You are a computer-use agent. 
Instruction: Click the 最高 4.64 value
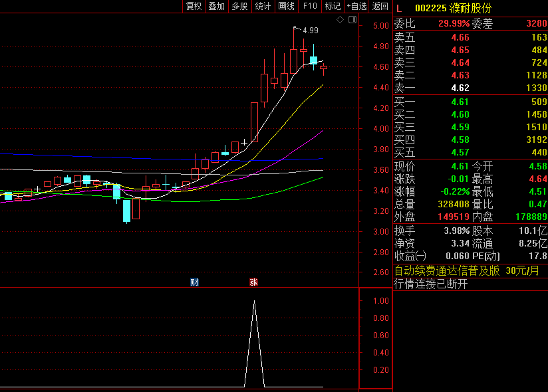coord(538,179)
